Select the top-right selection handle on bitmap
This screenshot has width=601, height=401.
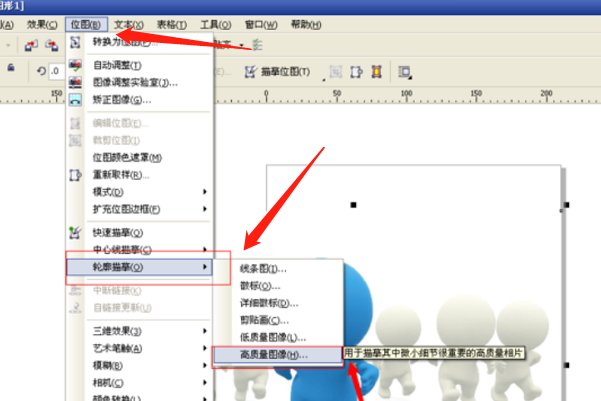tap(567, 205)
